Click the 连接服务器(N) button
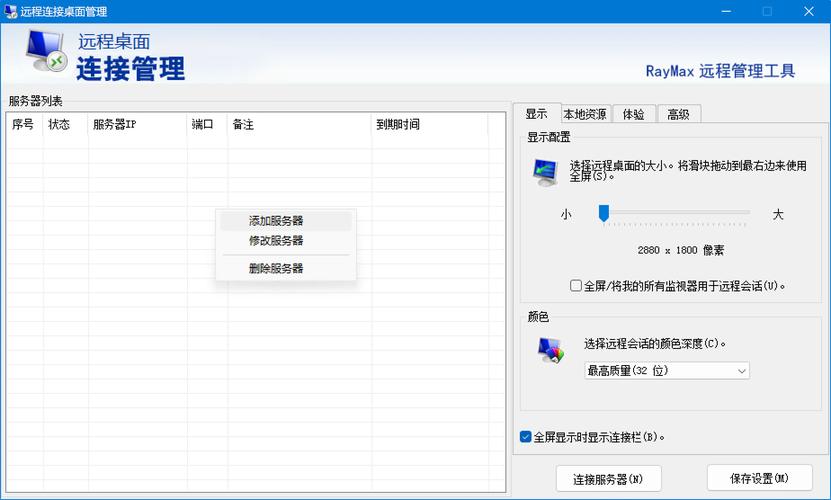Screen dimensions: 831x500 coord(608,479)
